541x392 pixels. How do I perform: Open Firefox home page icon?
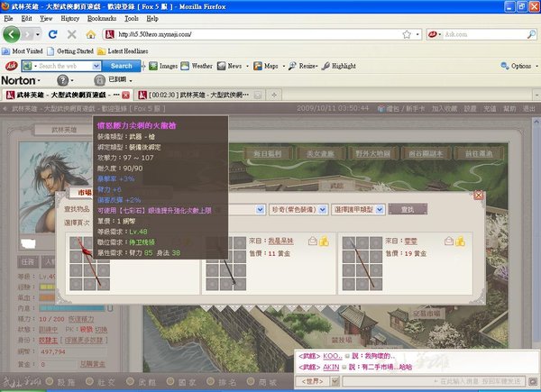[x=91, y=34]
